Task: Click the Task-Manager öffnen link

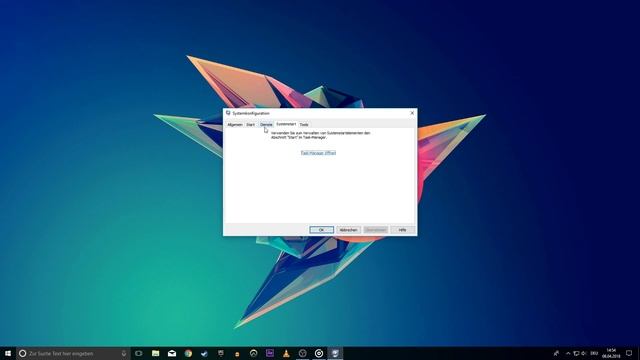Action: tap(318, 153)
